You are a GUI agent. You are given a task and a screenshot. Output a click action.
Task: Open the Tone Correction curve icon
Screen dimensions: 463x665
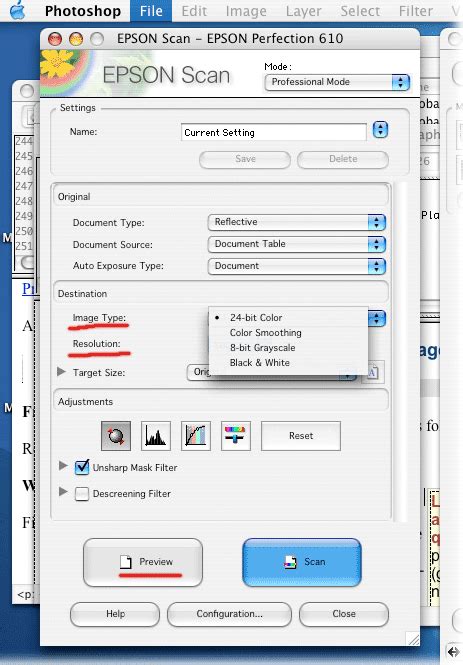[x=195, y=436]
